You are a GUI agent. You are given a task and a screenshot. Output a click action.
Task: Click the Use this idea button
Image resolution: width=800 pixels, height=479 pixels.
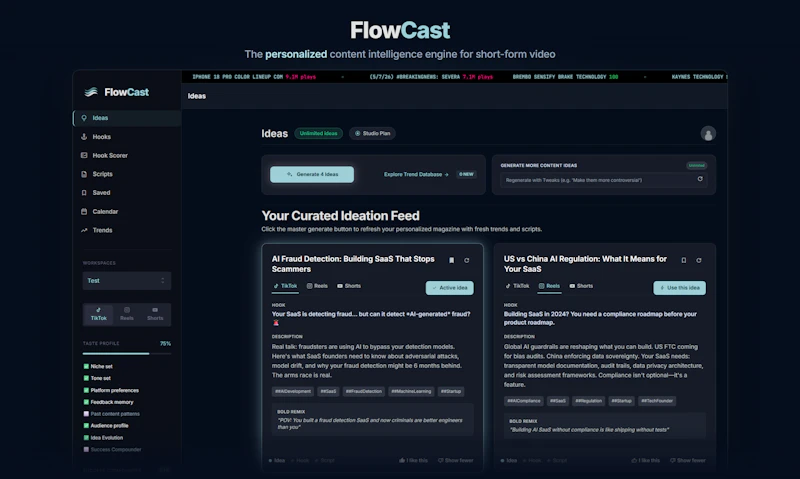[680, 288]
